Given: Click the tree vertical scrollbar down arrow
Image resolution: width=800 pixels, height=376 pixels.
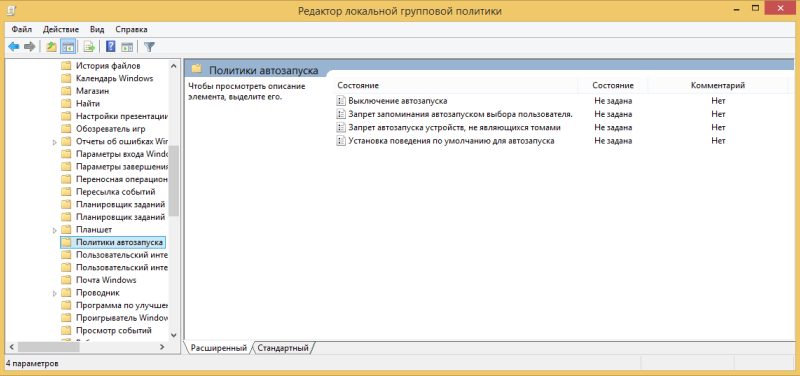Looking at the screenshot, I should (x=173, y=335).
